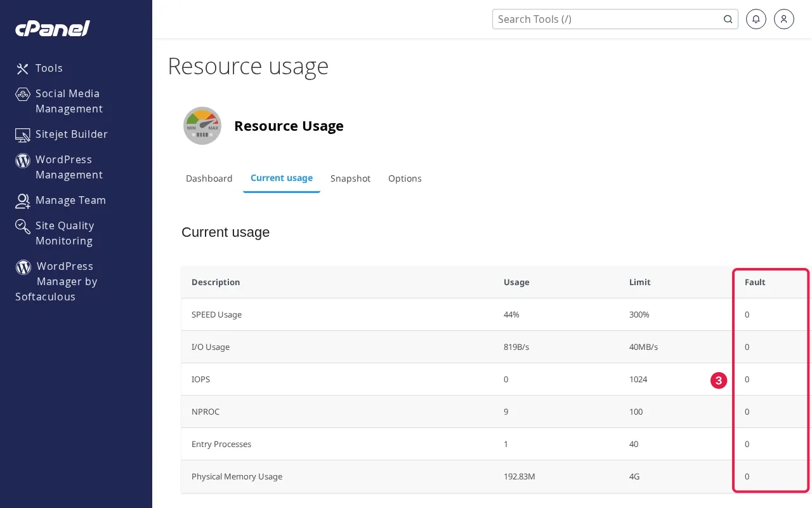Click the WordPress Management logo icon
Viewport: 812px width, 508px height.
(23, 160)
